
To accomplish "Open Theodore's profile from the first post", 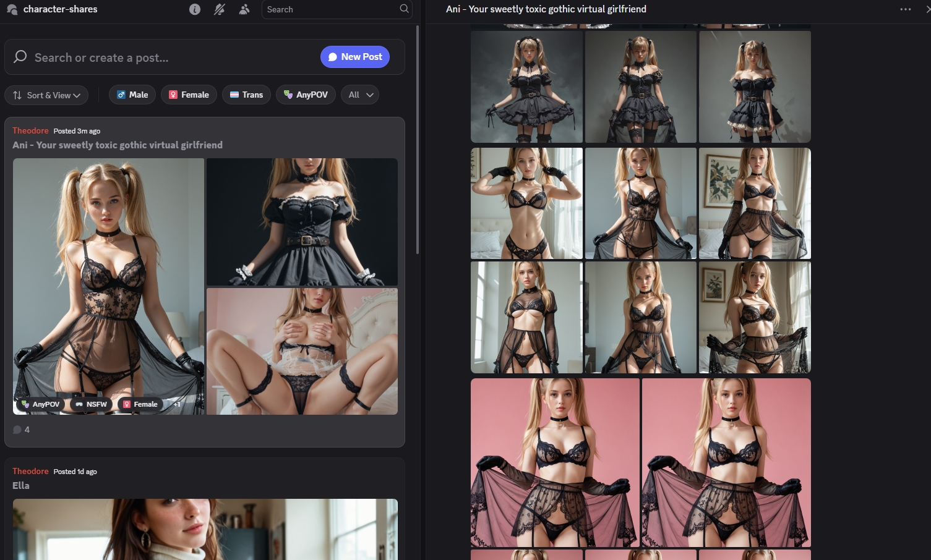I will click(30, 130).
